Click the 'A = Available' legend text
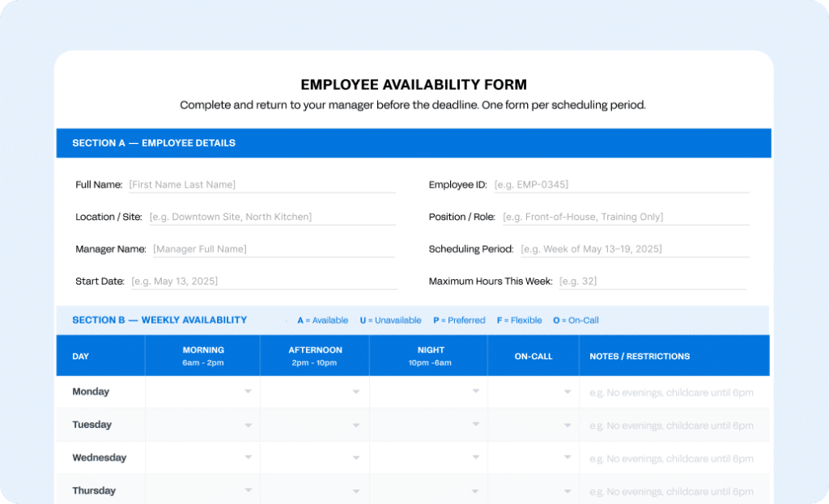Viewport: 829px width, 504px height. tap(322, 320)
